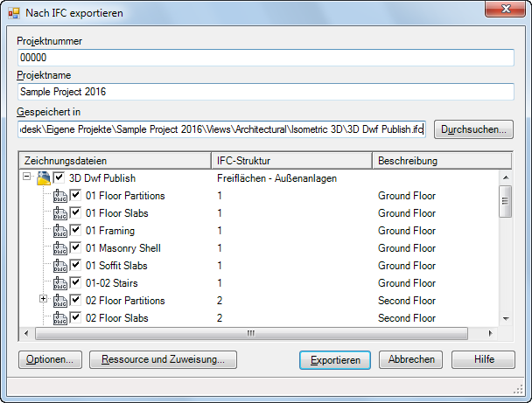Click the DWG icon for 01-02 Stairs
This screenshot has width=532, height=403.
pyautogui.click(x=60, y=283)
